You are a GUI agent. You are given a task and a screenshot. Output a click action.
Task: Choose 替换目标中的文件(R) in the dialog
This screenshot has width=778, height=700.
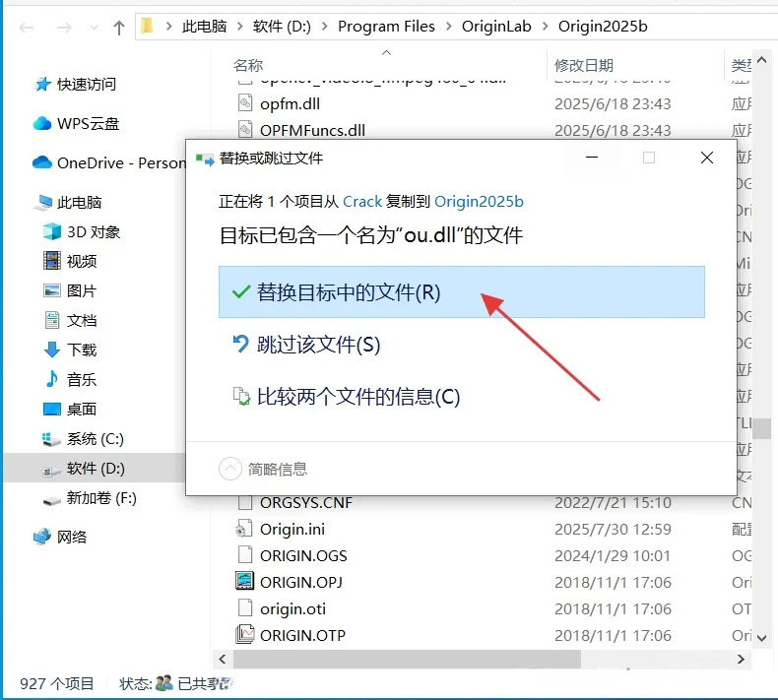462,291
